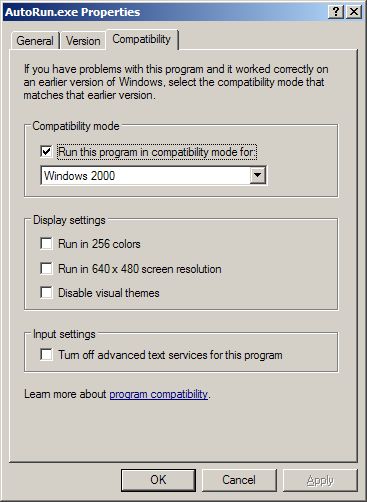Click the 'Run in 640 x 480 screen resolution' text
The height and width of the screenshot is (502, 367).
140,269
